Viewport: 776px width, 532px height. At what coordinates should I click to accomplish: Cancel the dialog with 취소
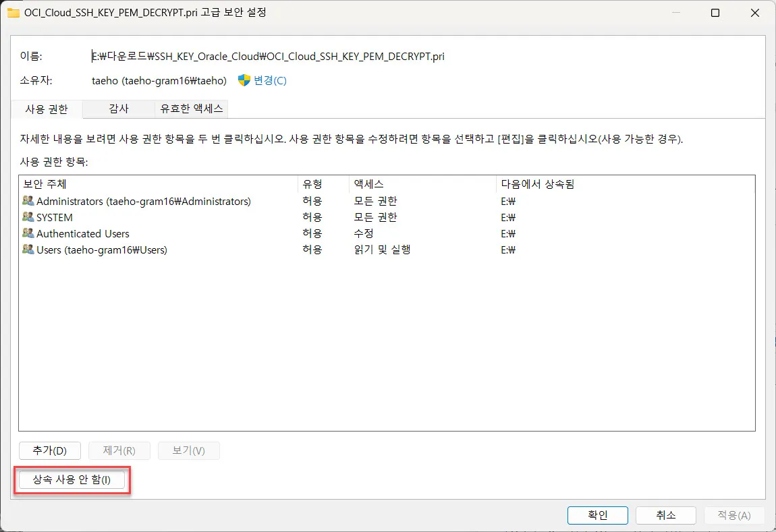click(x=666, y=515)
